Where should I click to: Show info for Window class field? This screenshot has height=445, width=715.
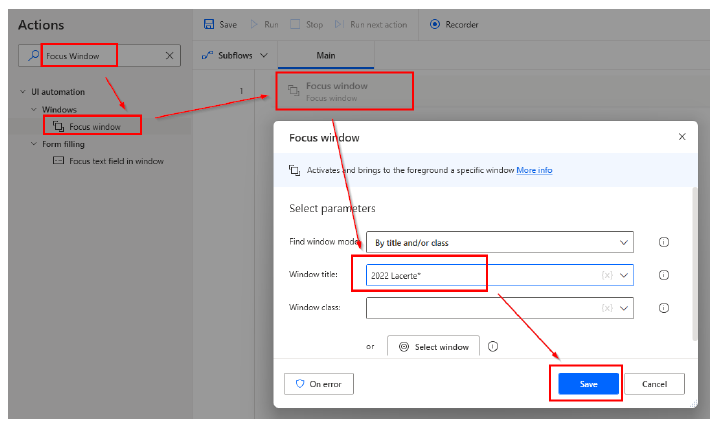click(x=663, y=308)
